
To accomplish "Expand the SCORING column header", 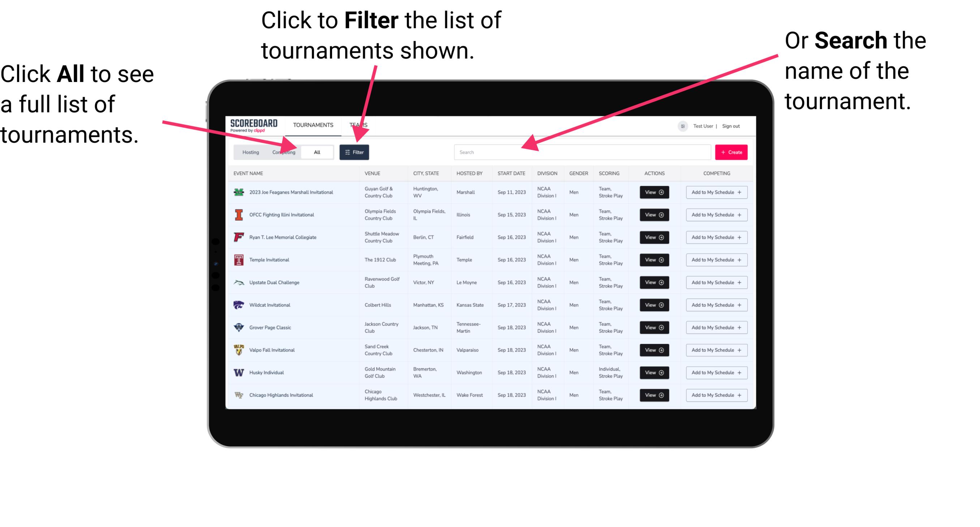I will tap(608, 173).
